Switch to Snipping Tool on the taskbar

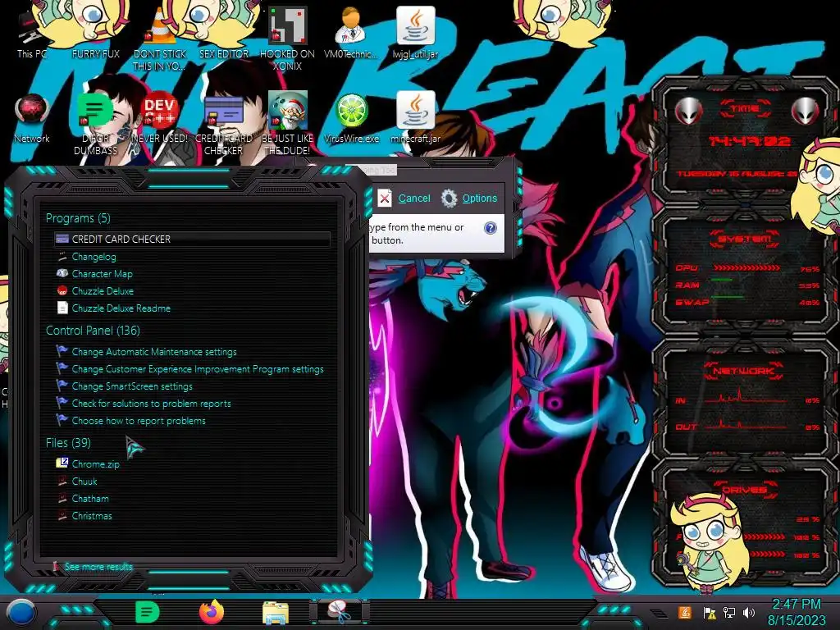coord(339,612)
